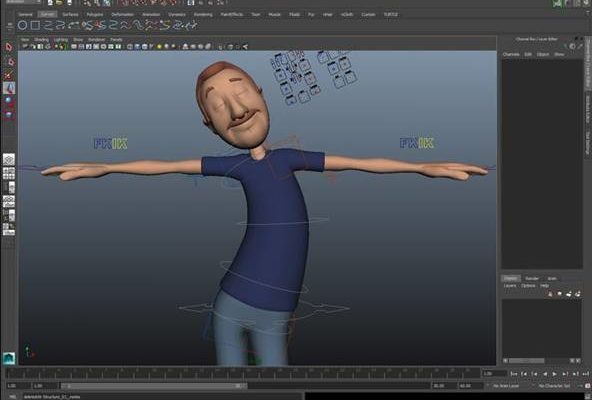
Task: Click the first layer icon, tinted red
Action: click(550, 294)
